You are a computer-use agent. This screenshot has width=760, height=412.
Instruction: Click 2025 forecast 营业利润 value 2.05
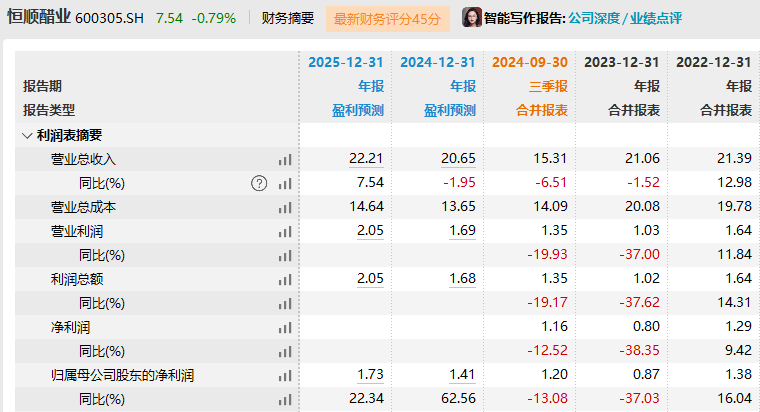pos(370,230)
